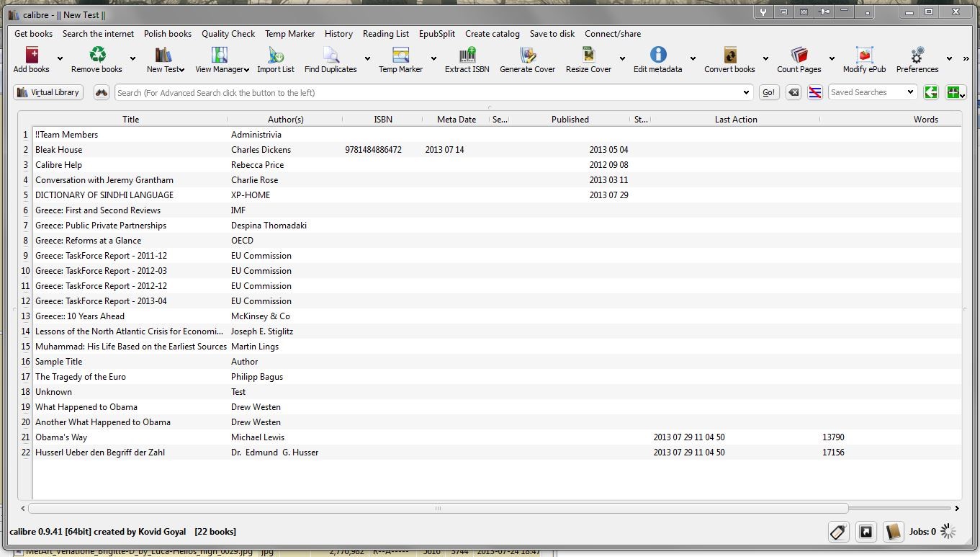Toggle the Book Details panel button
Viewport: 980px width, 557px height.
click(x=894, y=532)
